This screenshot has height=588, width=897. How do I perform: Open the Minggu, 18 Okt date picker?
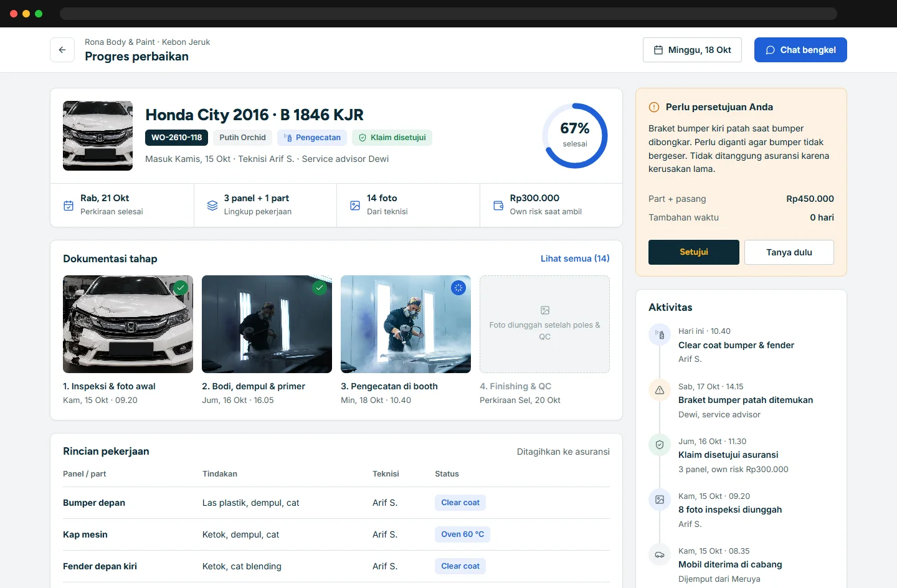click(692, 50)
